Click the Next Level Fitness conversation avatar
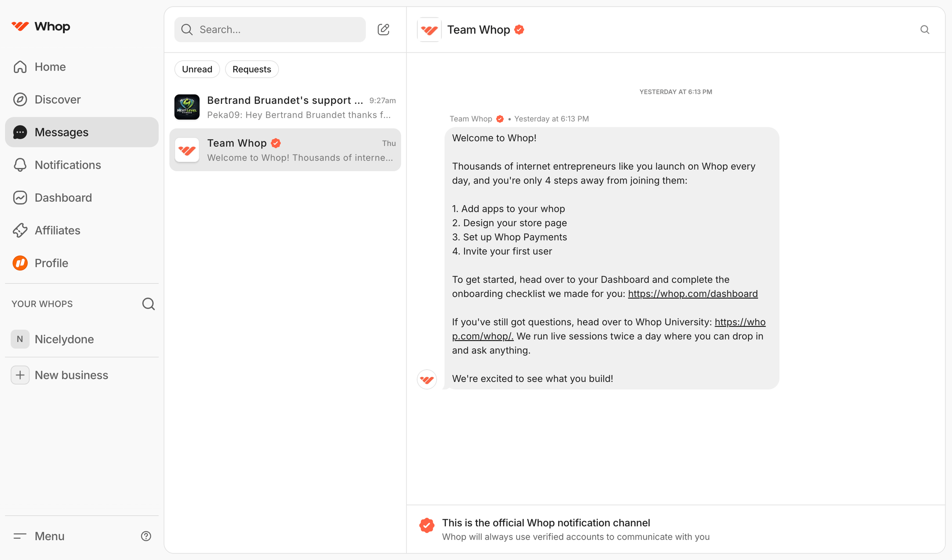 [187, 107]
